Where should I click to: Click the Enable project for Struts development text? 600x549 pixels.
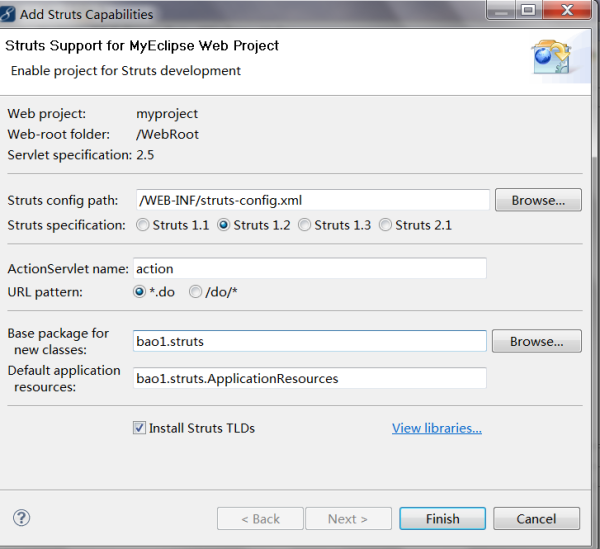tap(126, 71)
